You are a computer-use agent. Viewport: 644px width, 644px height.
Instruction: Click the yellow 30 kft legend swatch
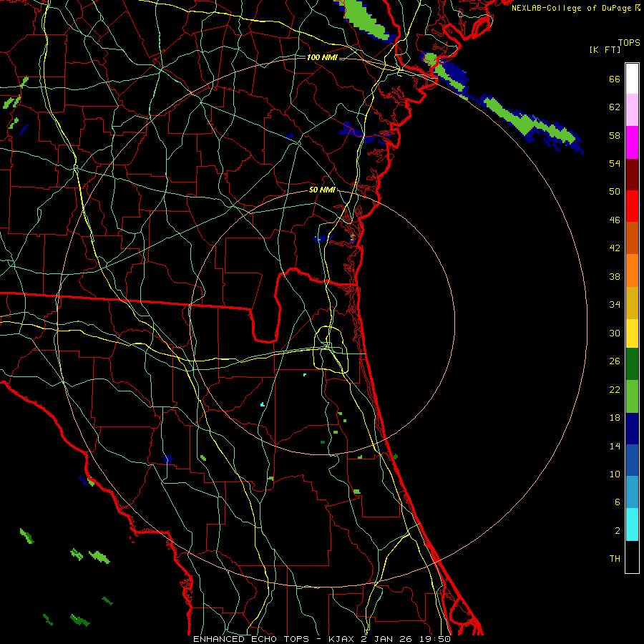632,333
